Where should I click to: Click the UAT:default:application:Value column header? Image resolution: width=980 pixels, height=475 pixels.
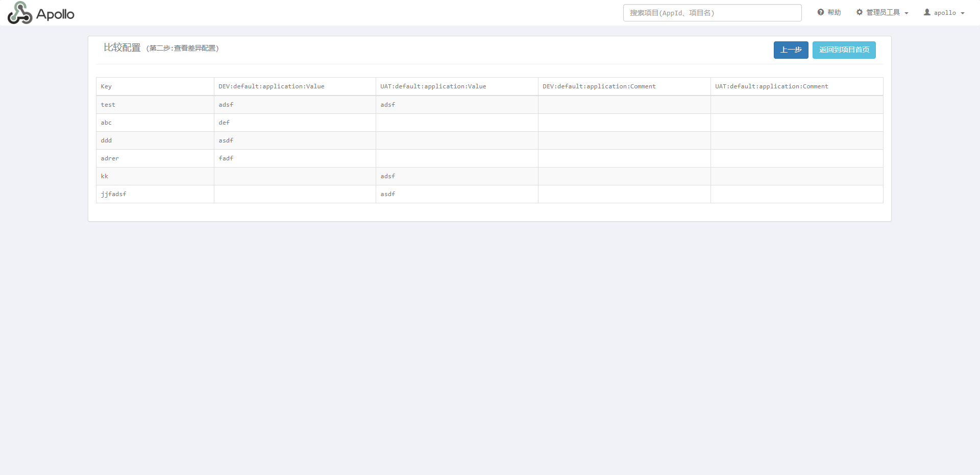[x=433, y=86]
